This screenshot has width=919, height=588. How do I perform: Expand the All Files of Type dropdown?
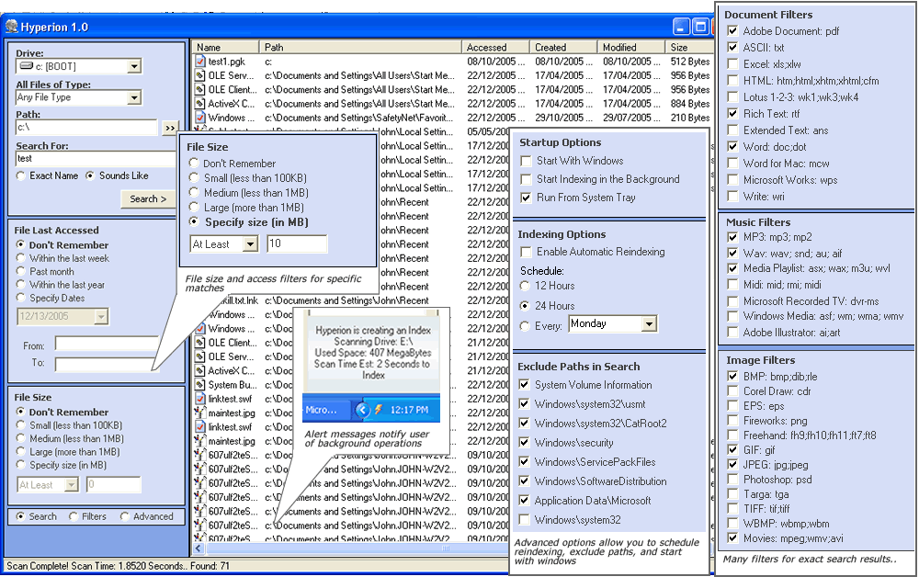tap(134, 97)
